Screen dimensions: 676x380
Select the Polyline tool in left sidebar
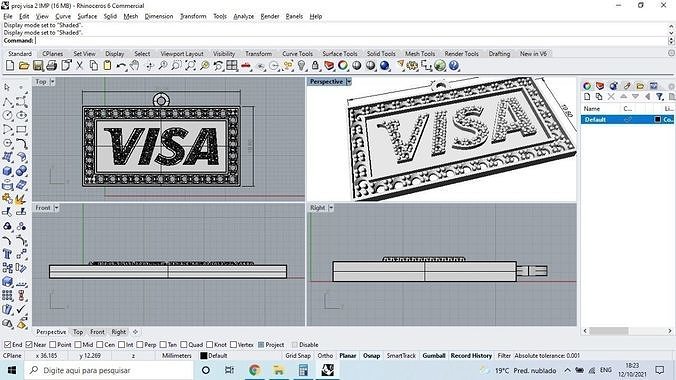[x=7, y=101]
